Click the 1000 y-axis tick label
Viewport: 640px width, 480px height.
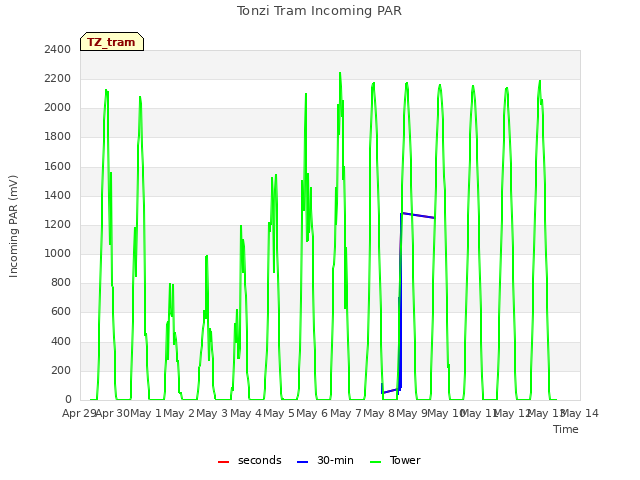(58, 253)
